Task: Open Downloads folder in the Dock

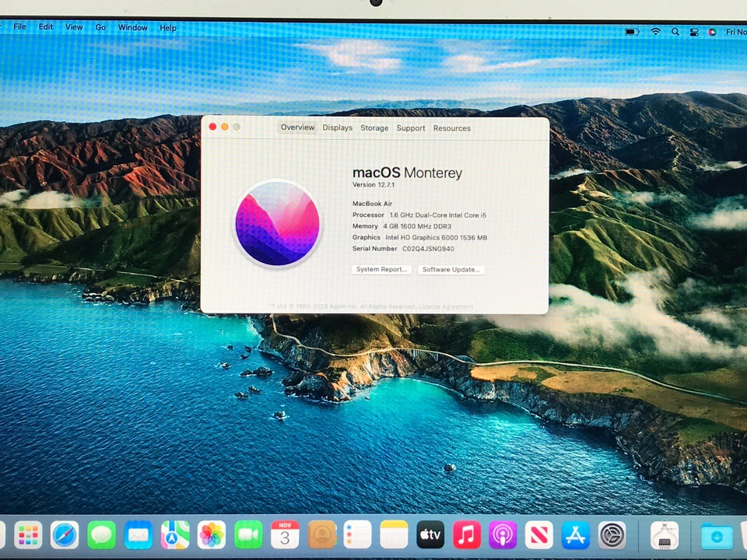Action: (717, 537)
